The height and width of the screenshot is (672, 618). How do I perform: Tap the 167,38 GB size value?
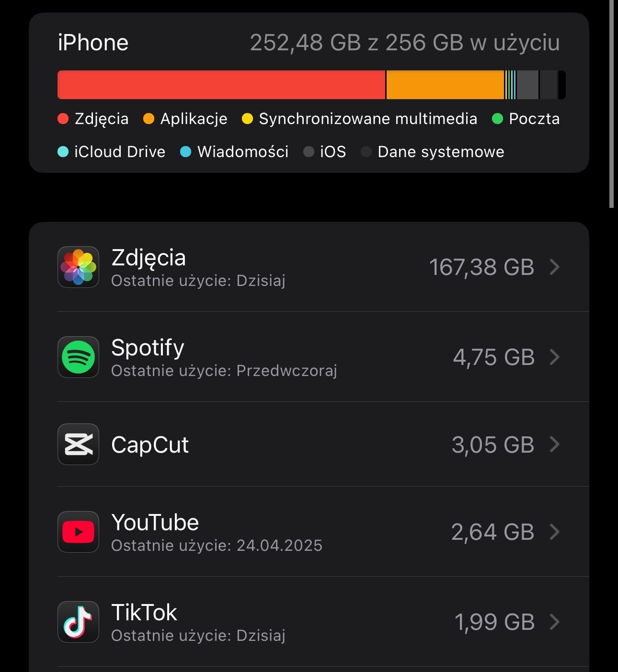(x=481, y=267)
